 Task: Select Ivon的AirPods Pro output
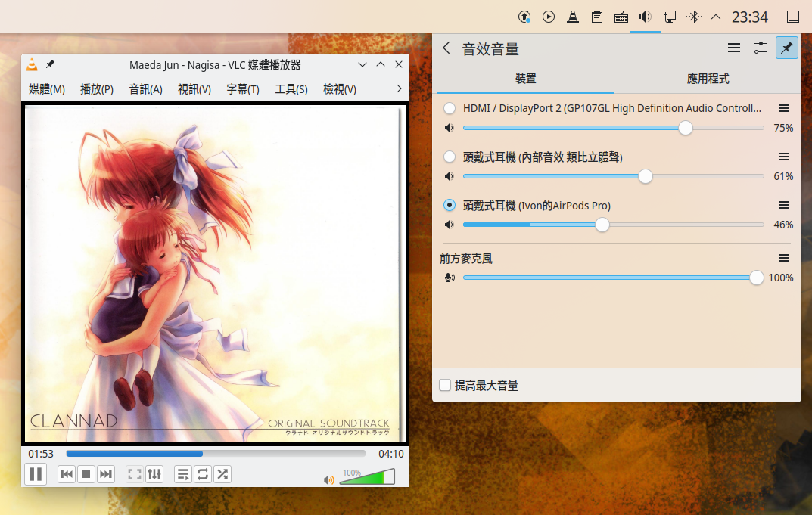pos(450,206)
